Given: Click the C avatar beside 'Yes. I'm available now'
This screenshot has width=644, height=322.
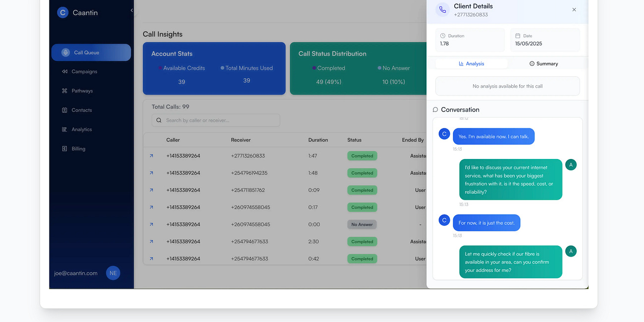Looking at the screenshot, I should click(444, 134).
